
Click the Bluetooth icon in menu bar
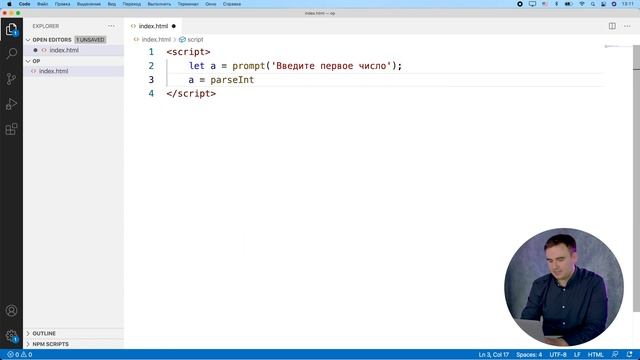556,4
